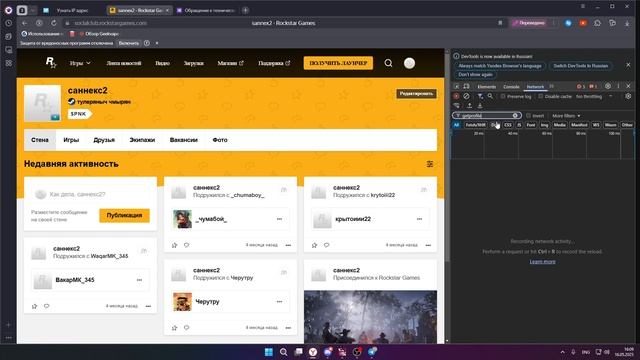Open network conditions wifi icon
This screenshot has width=640, height=360.
[x=457, y=106]
